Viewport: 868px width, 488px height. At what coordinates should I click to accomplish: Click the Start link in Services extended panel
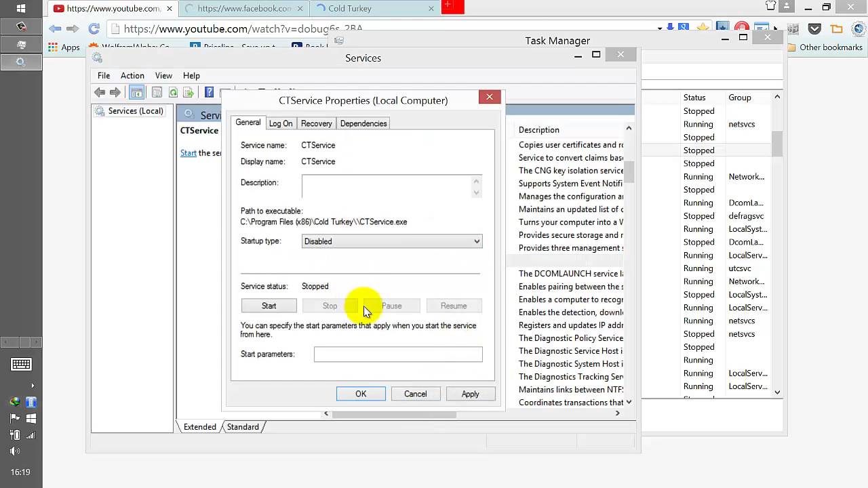tap(189, 153)
